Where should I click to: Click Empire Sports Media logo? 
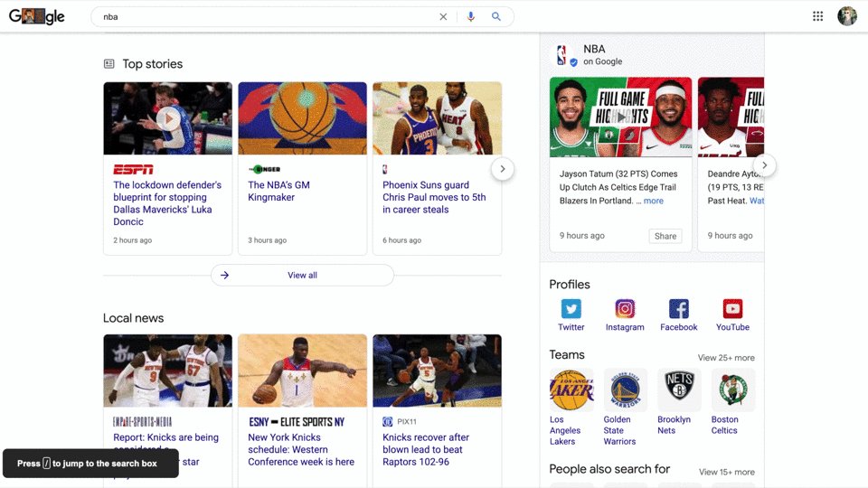(x=142, y=422)
